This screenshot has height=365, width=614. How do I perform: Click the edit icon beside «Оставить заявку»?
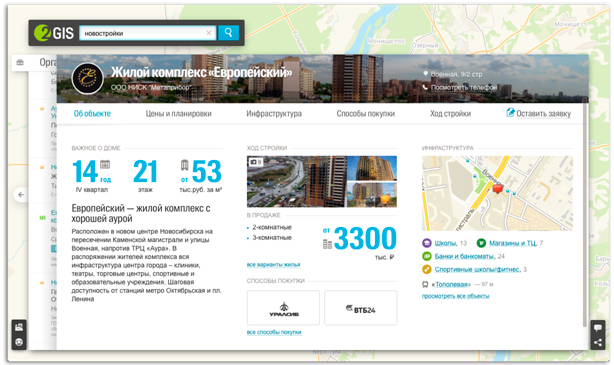tap(510, 113)
